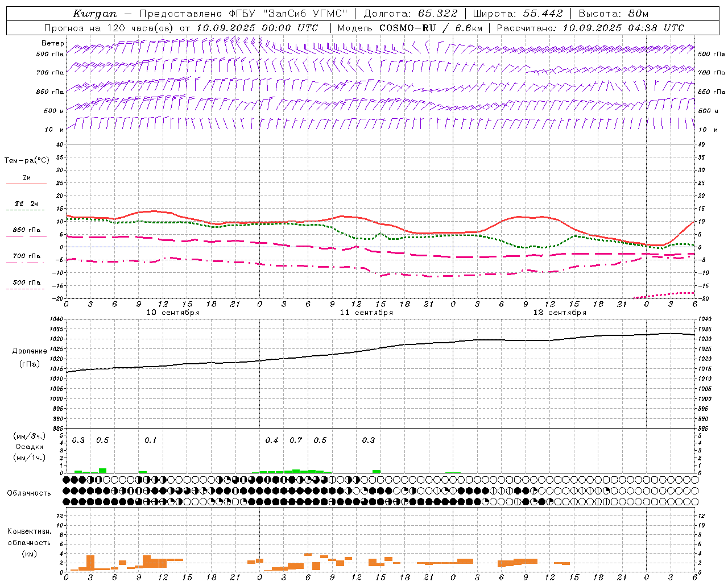The image size is (728, 582).
Task: Click the "Облачность" cloud cover label
Action: pyautogui.click(x=29, y=493)
